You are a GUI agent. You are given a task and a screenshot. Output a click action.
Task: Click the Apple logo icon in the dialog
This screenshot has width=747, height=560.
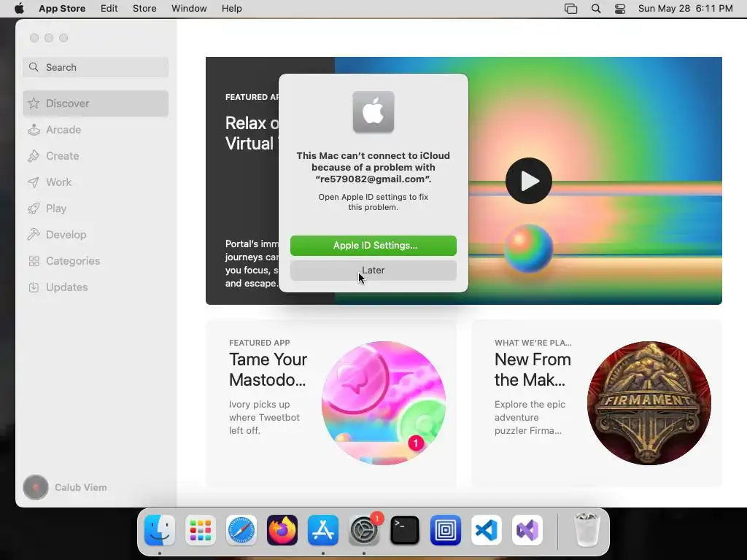pos(373,112)
